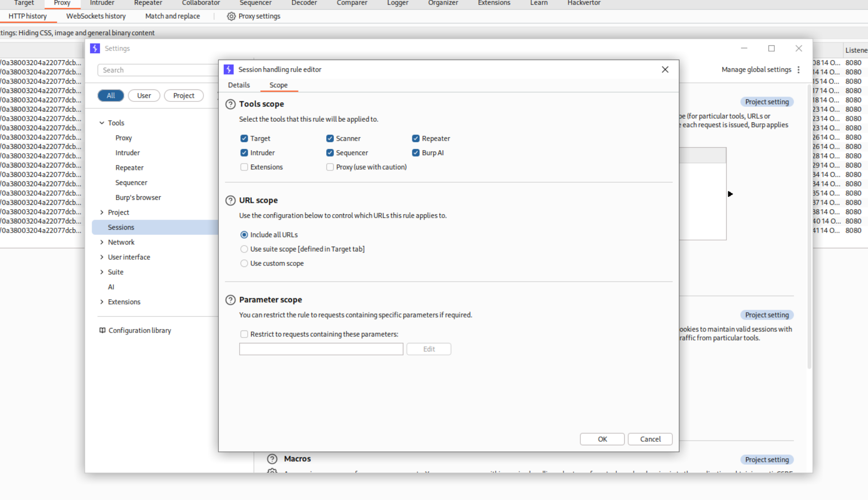Check the Proxy (use with caution) box
This screenshot has height=500, width=868.
(x=330, y=167)
